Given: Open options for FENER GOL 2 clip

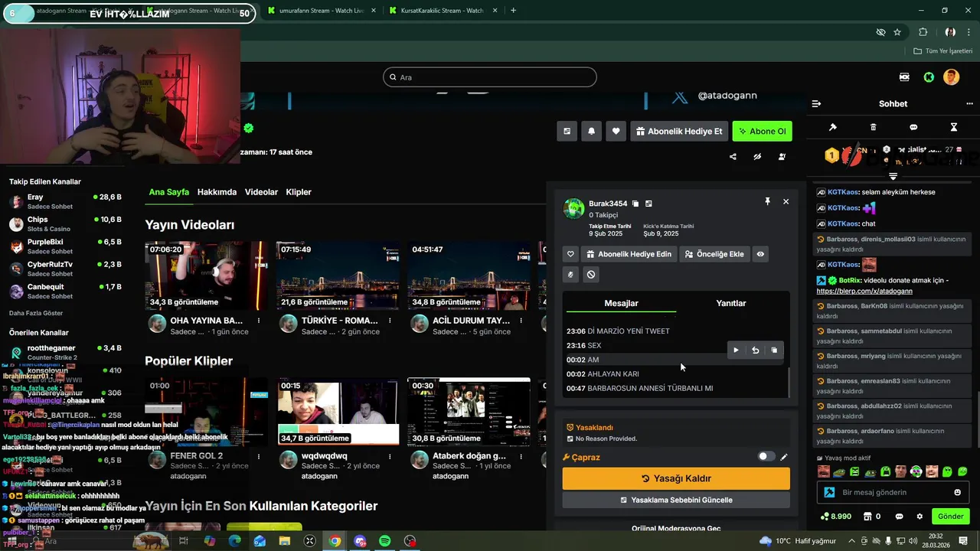Looking at the screenshot, I should [x=259, y=456].
